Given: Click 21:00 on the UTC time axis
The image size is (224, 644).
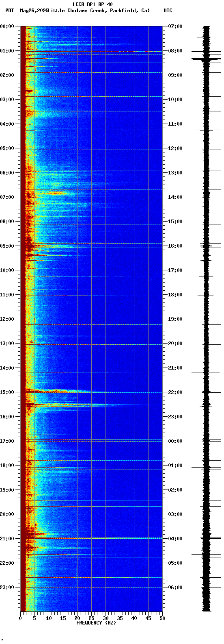Looking at the screenshot, I should pos(175,368).
